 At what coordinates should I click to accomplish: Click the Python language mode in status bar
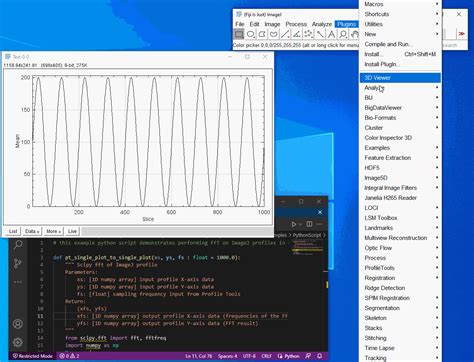click(289, 356)
